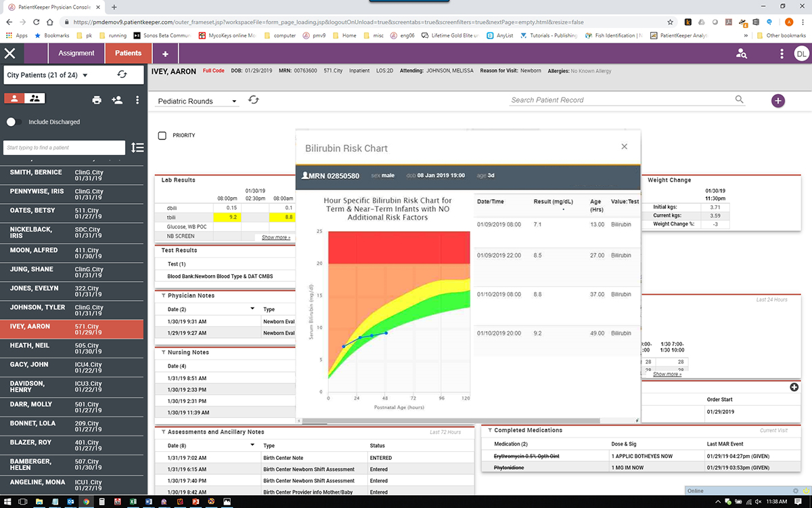
Task: Check the PRIORITY checkbox
Action: pos(162,135)
